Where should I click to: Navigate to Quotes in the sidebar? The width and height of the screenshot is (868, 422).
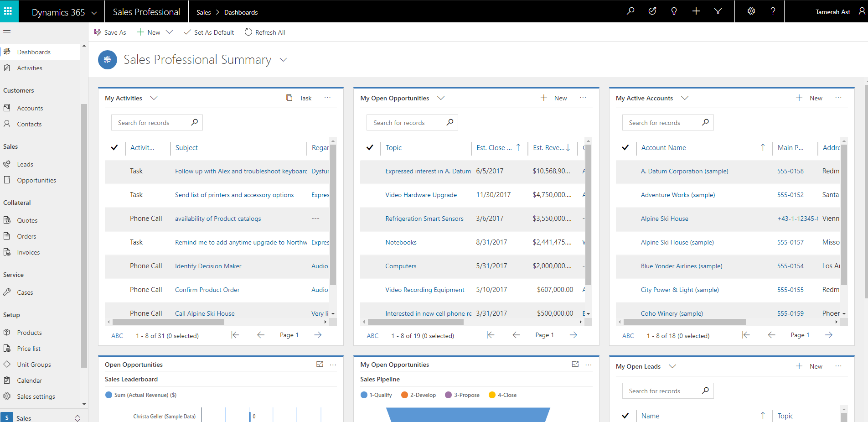click(27, 220)
